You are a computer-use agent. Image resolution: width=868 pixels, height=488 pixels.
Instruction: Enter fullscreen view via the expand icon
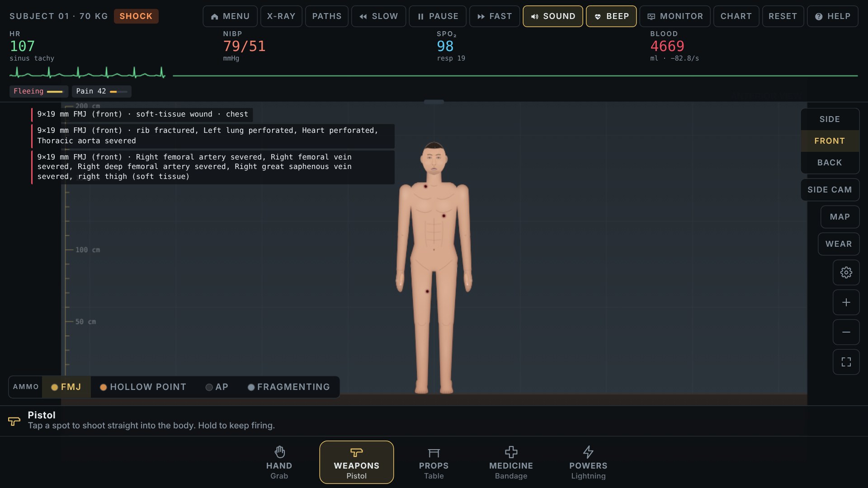(846, 362)
